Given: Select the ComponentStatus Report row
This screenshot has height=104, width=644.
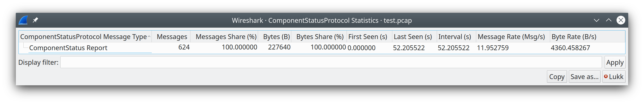Looking at the screenshot, I should [x=68, y=48].
